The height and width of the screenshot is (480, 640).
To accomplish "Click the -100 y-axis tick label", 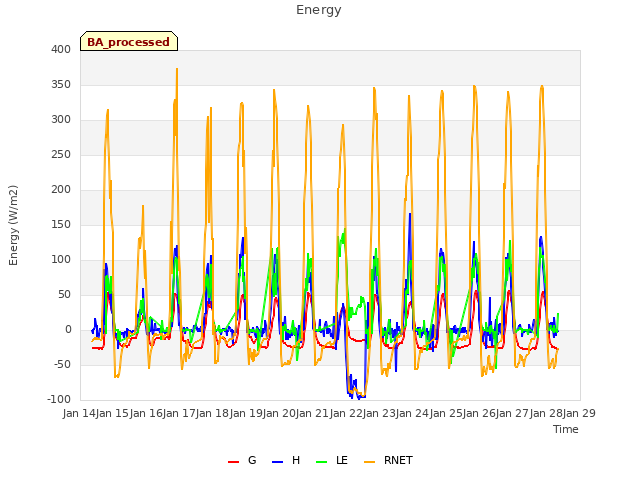I will tap(59, 399).
